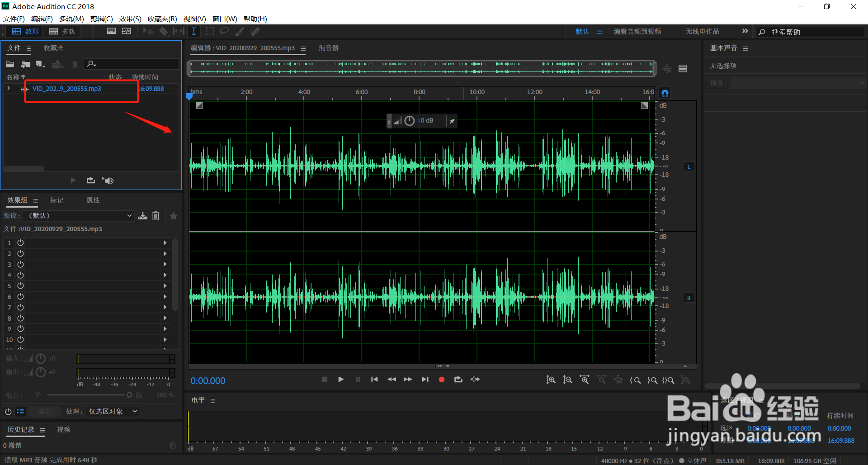868x465 pixels.
Task: Switch to the 混音器 tab
Action: [x=328, y=48]
